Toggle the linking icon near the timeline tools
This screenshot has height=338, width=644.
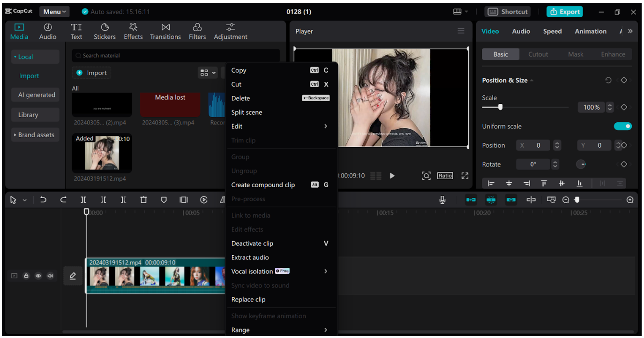coord(511,200)
